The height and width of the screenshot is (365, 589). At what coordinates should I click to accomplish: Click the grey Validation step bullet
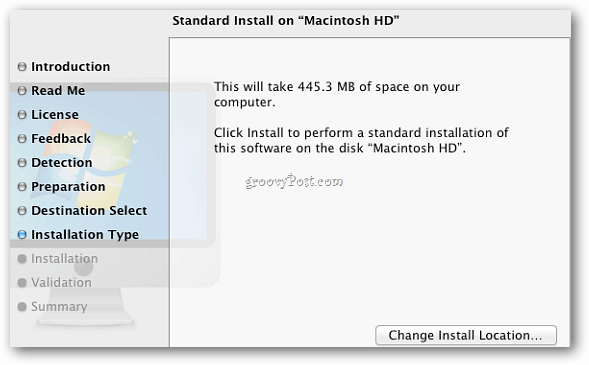[22, 283]
